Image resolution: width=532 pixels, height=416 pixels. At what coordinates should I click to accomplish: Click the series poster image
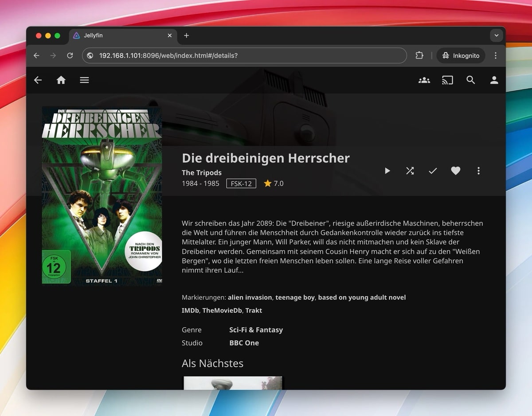pos(102,196)
